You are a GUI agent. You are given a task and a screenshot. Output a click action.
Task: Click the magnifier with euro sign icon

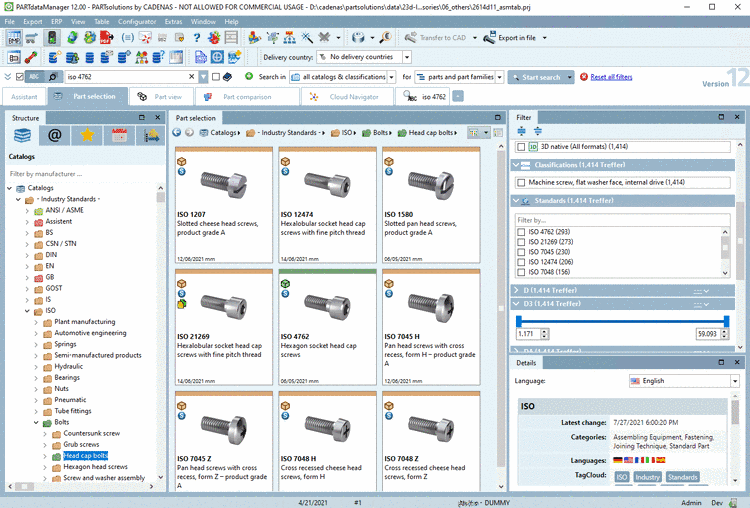386,37
